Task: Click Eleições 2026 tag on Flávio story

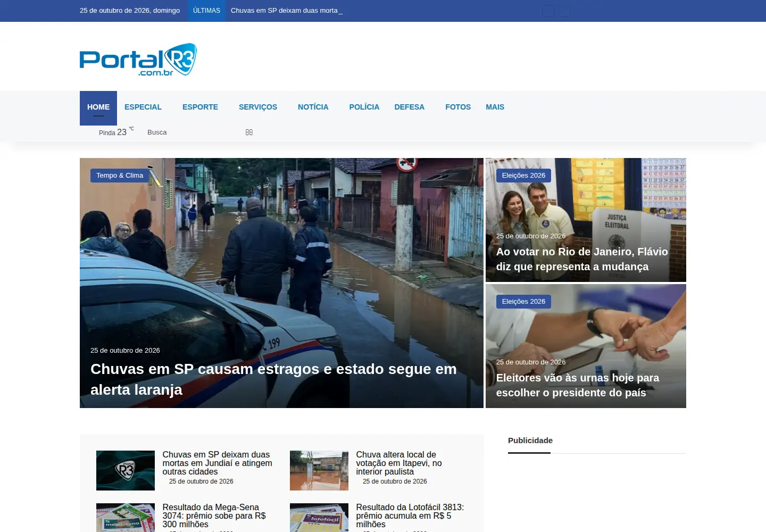Action: [x=523, y=176]
